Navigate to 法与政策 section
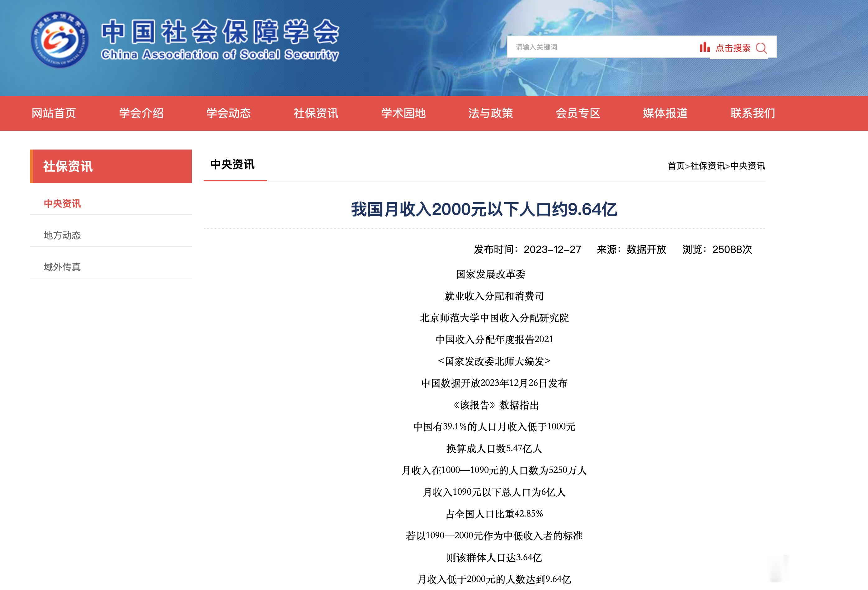The width and height of the screenshot is (868, 590). 490,113
